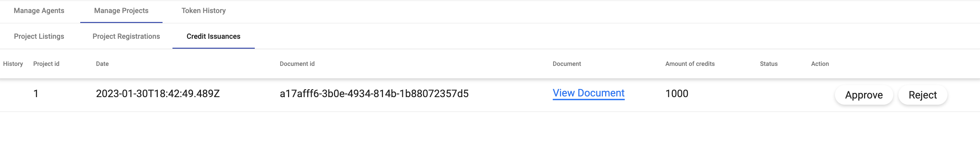Click the 1000 credits amount cell
This screenshot has width=980, height=151.
[x=677, y=94]
